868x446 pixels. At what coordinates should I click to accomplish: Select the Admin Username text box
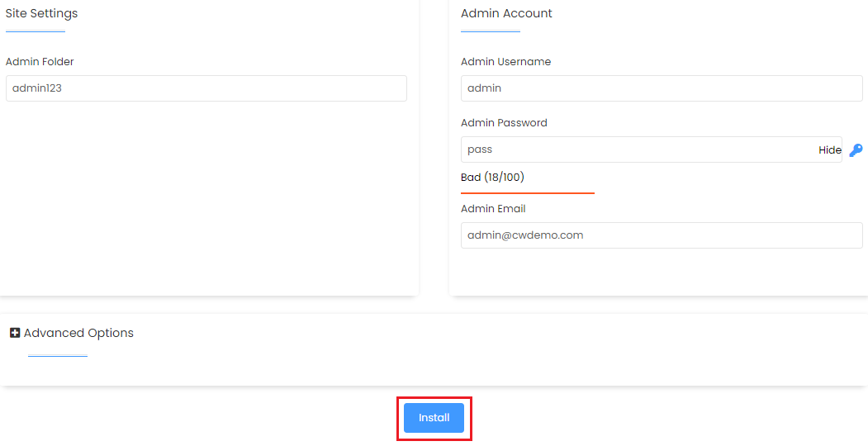[x=662, y=88]
